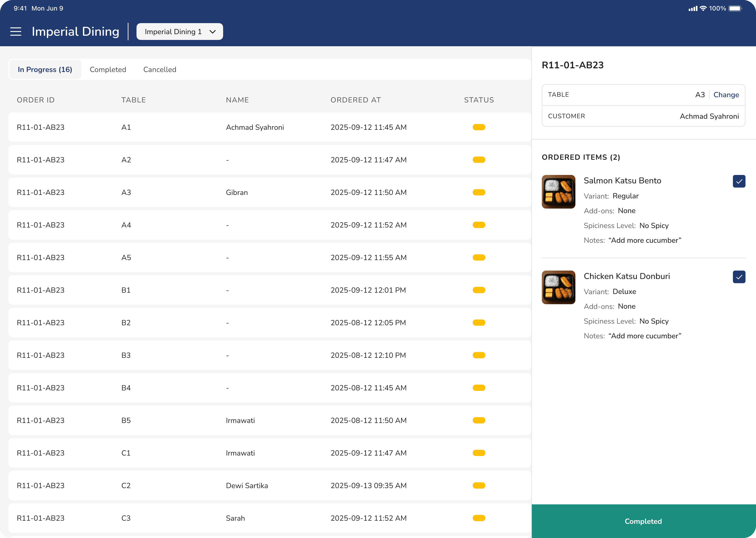Click table cell B5 in Irmawati's row

pos(126,420)
